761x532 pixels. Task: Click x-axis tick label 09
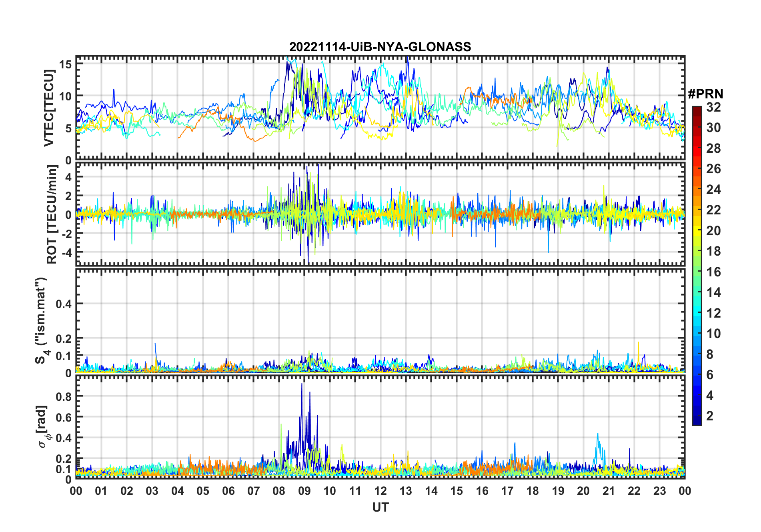click(x=304, y=491)
